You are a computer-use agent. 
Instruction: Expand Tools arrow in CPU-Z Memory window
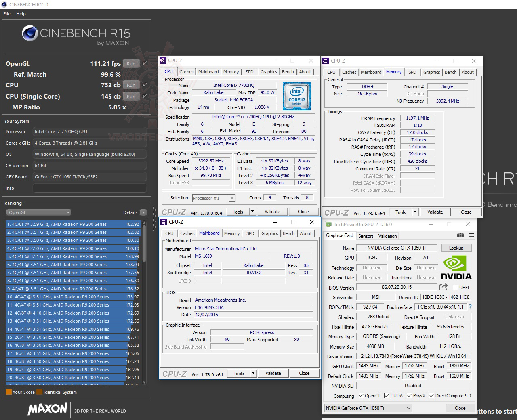(415, 212)
